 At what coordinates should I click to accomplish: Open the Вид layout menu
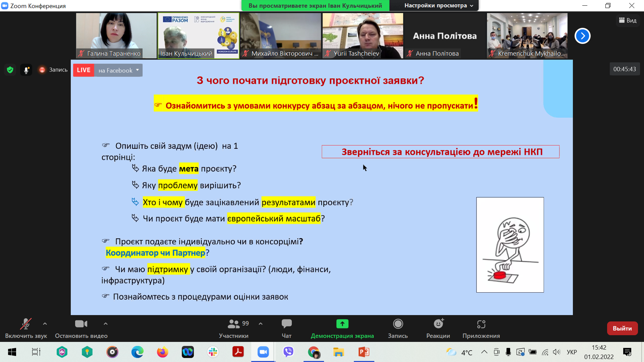click(628, 20)
